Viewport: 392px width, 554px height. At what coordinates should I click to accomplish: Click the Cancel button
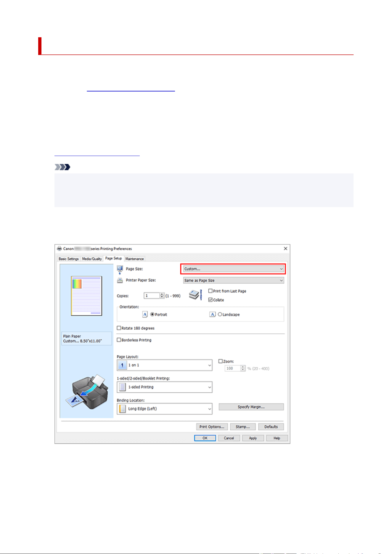click(229, 438)
